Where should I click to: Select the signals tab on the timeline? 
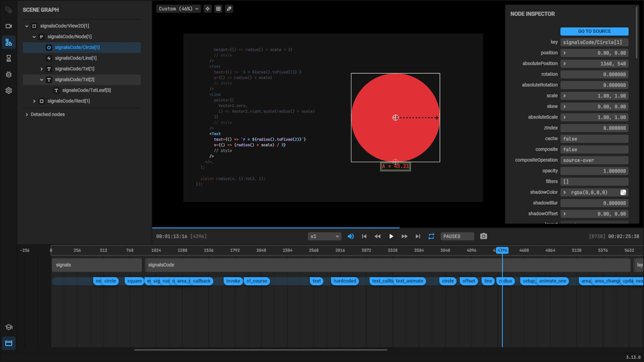(97, 265)
